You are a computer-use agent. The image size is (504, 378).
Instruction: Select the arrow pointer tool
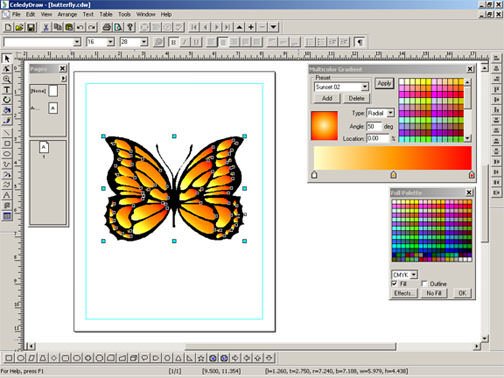tap(7, 58)
